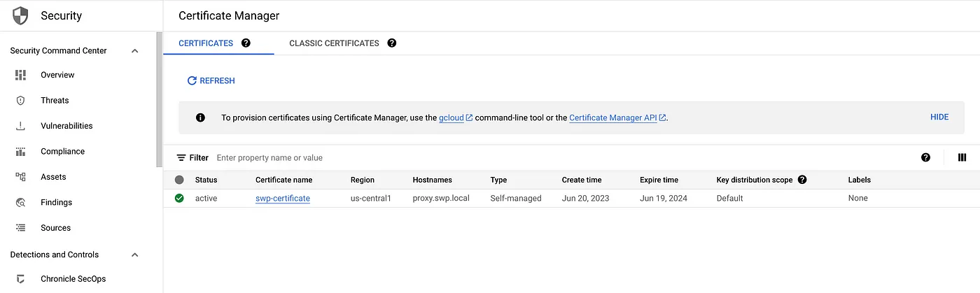Click the info icon in the banner
Viewport: 980px width, 293px height.
(200, 117)
